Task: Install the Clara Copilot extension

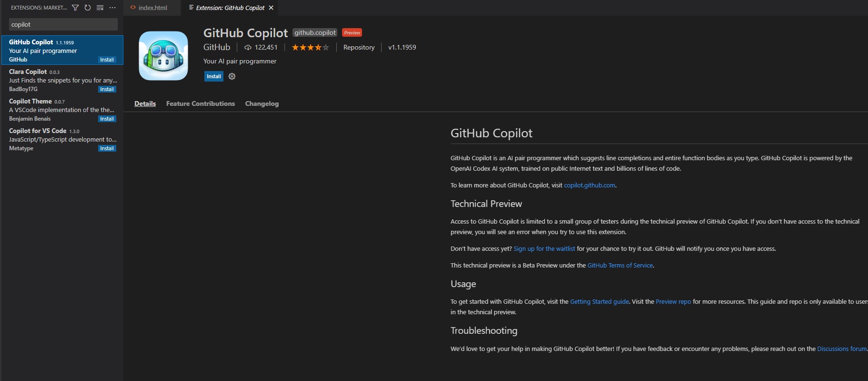Action: click(107, 89)
